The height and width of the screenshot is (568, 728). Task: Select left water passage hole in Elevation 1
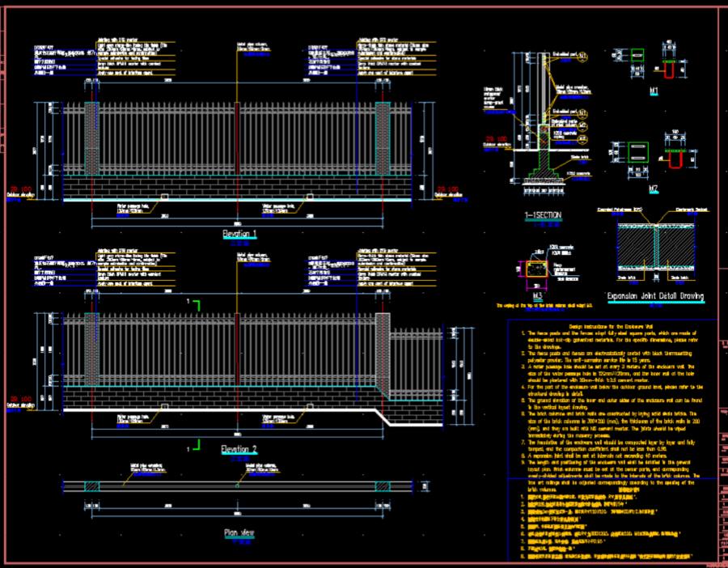click(164, 197)
